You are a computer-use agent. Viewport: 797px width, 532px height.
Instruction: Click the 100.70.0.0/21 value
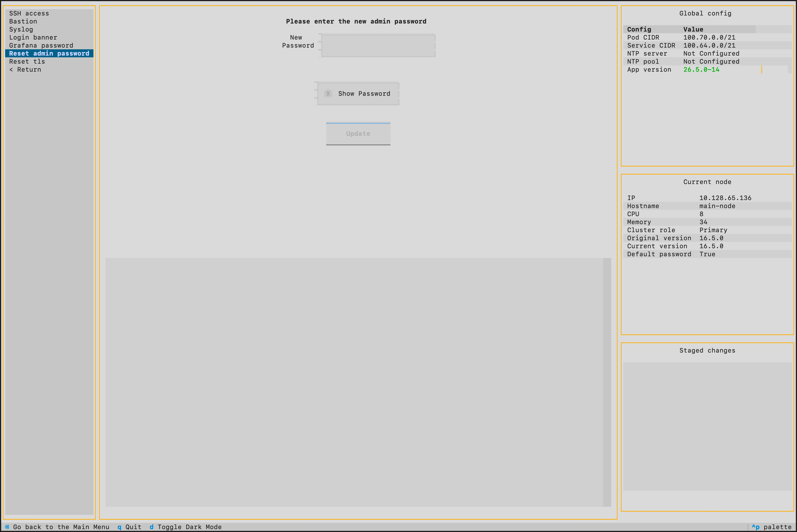[x=709, y=37]
